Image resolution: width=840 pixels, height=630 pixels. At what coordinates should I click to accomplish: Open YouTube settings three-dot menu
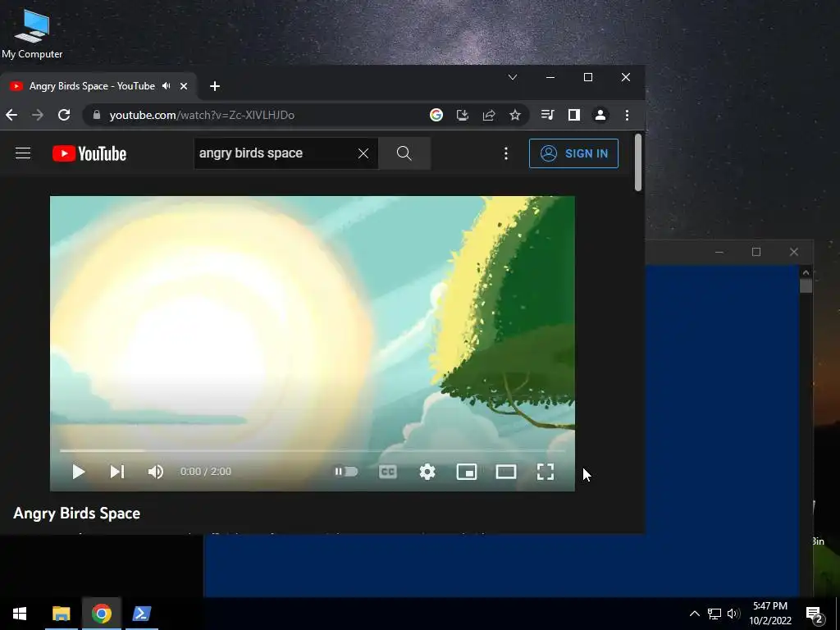(x=505, y=153)
